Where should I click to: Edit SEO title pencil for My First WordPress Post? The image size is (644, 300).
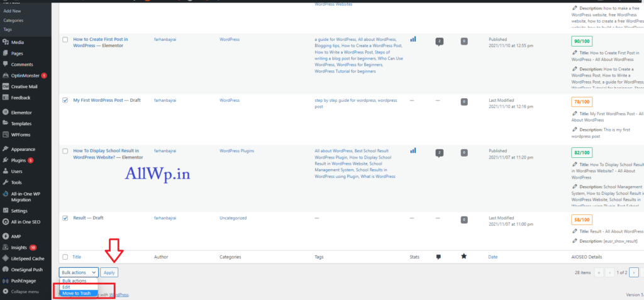coord(575,113)
